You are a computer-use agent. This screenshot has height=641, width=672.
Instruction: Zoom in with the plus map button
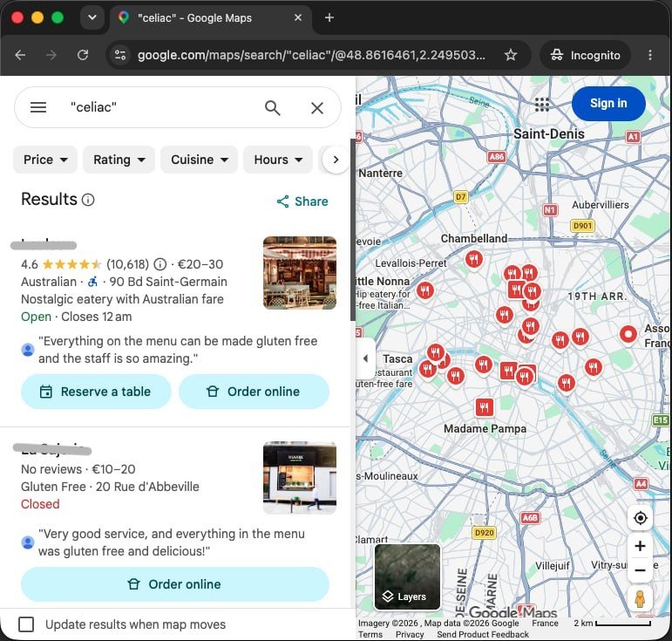coord(641,546)
